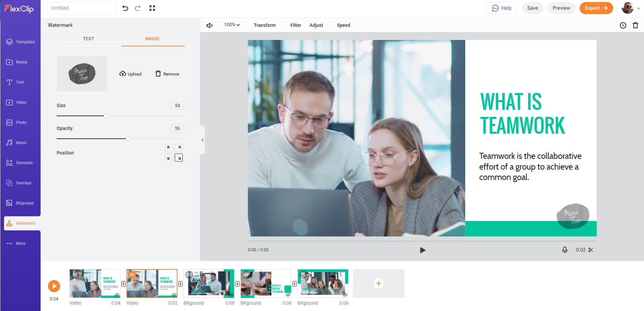
Task: Switch watermark mode to TEXT
Action: click(89, 39)
